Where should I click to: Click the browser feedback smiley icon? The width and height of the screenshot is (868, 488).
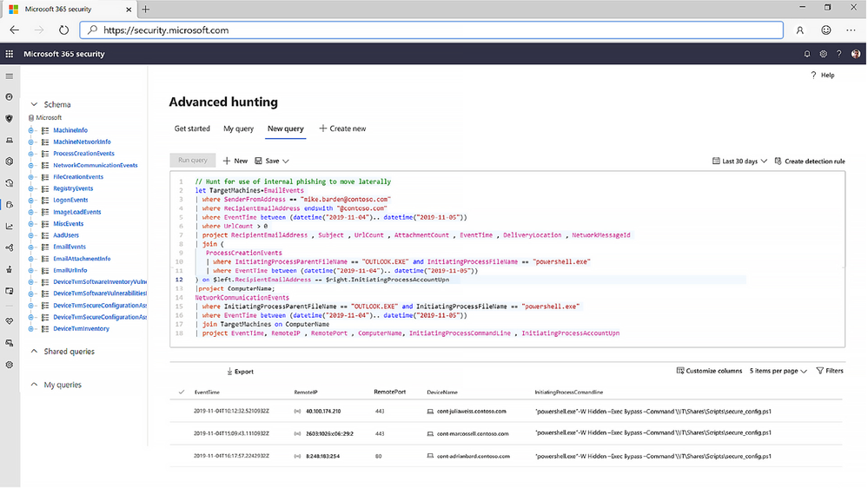(825, 30)
